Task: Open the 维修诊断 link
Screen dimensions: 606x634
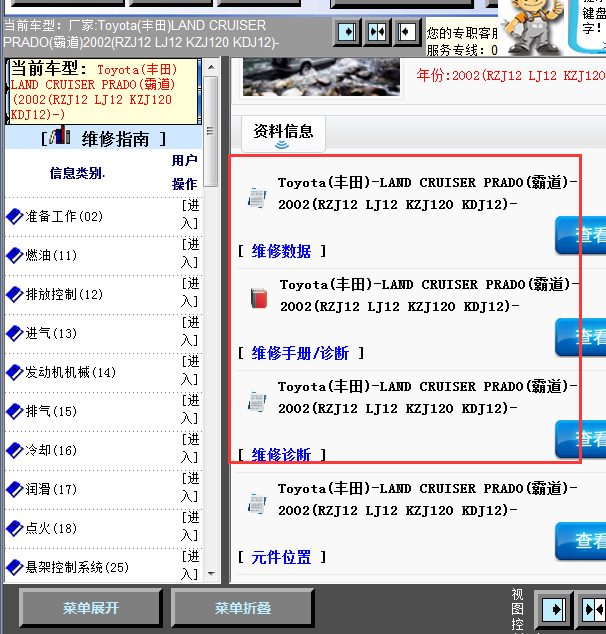Action: point(281,455)
